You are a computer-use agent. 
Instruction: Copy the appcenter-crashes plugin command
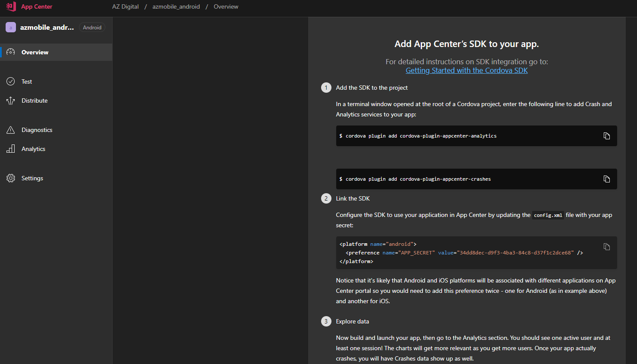point(606,179)
